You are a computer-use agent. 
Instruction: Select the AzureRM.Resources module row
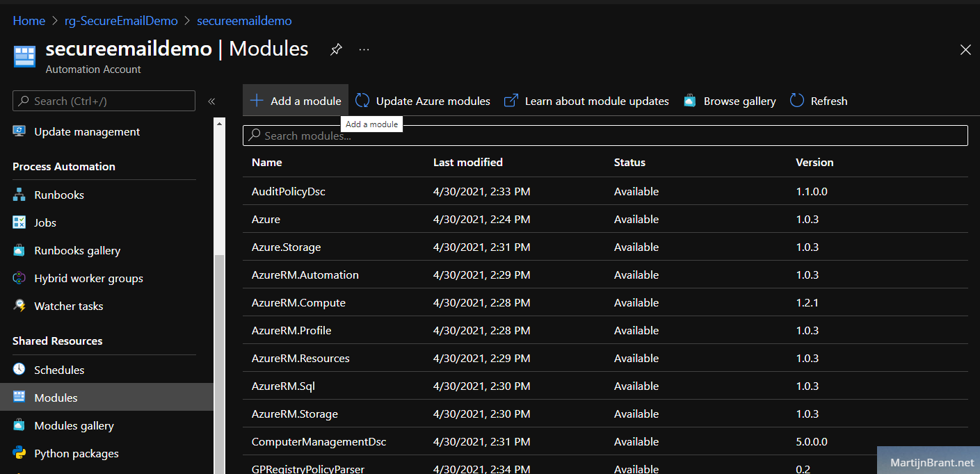605,358
